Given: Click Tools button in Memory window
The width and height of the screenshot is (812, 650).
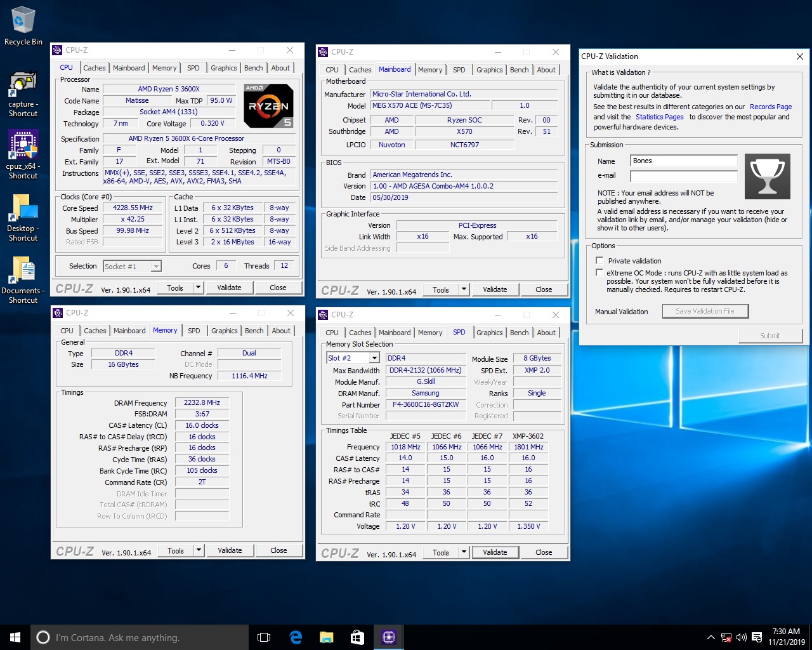Looking at the screenshot, I should [176, 550].
